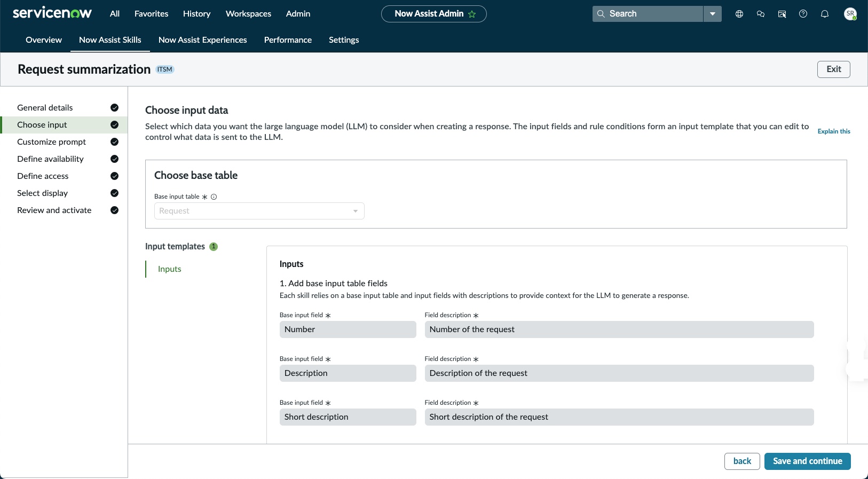Open the Favorites menu
Image resolution: width=868 pixels, height=479 pixels.
pyautogui.click(x=152, y=14)
